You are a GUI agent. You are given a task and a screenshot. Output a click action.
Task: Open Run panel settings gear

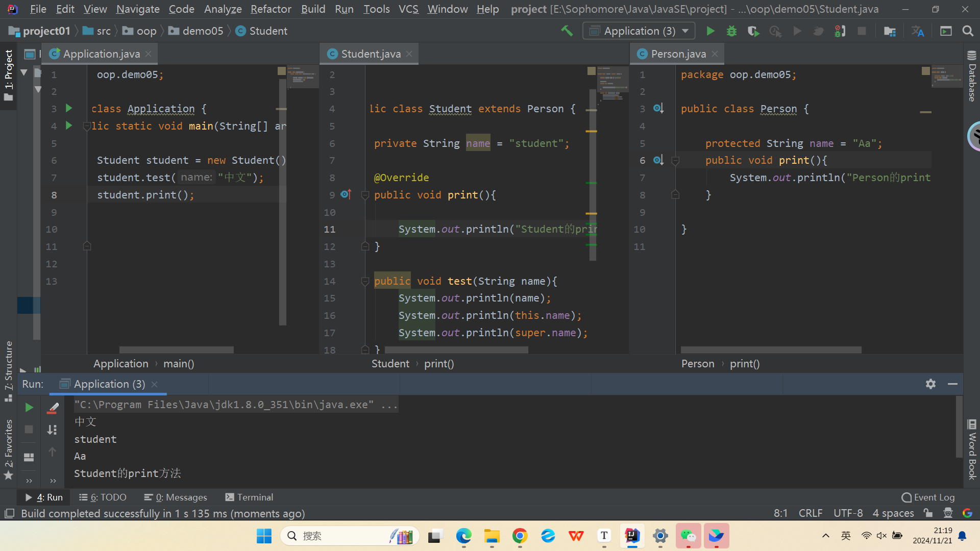point(930,384)
